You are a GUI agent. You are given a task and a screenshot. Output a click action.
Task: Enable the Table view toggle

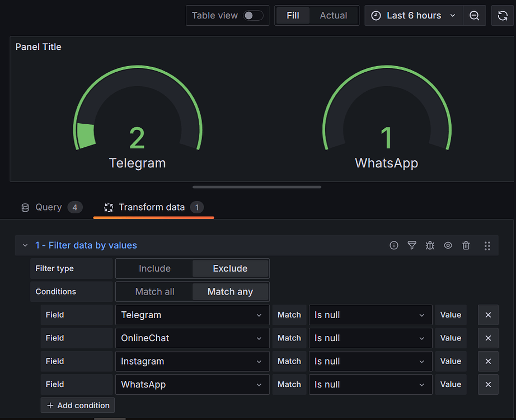[x=252, y=15]
